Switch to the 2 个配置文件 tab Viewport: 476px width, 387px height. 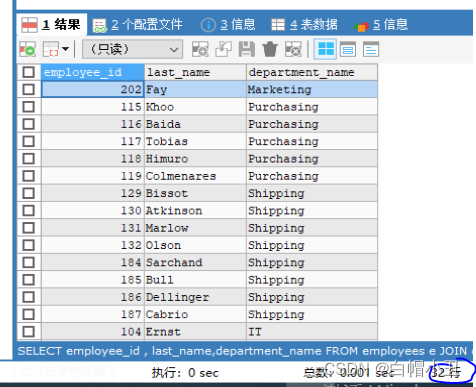[x=137, y=25]
